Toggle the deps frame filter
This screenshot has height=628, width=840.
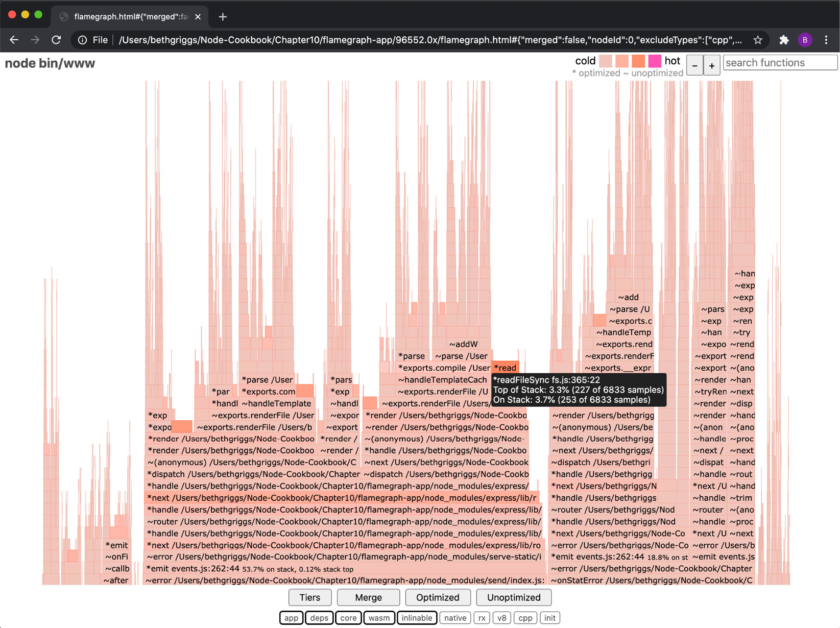click(x=319, y=618)
